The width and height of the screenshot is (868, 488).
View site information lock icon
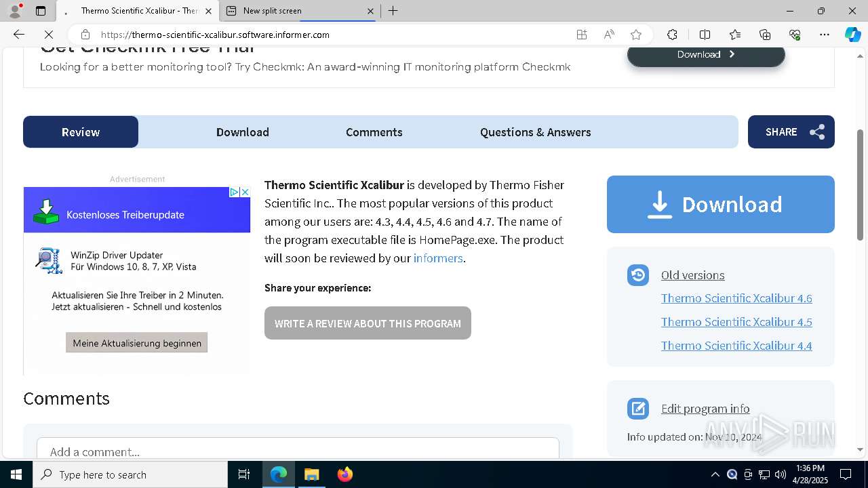click(x=85, y=35)
